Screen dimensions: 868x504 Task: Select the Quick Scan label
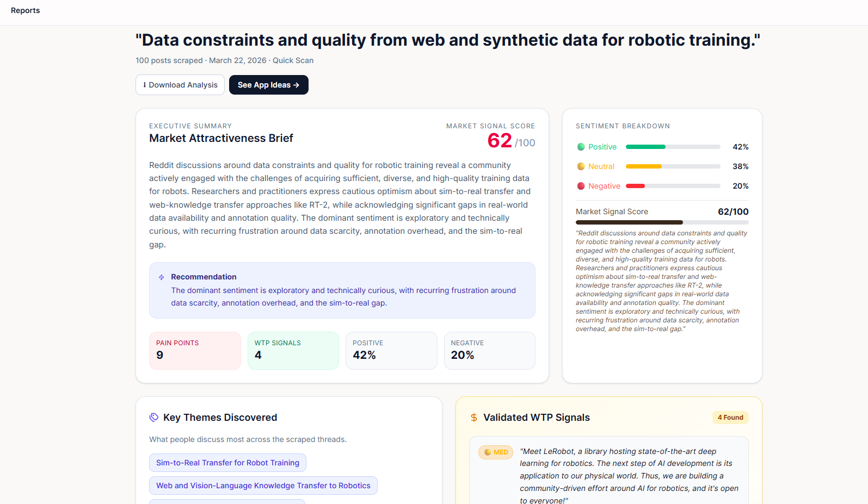pos(293,60)
